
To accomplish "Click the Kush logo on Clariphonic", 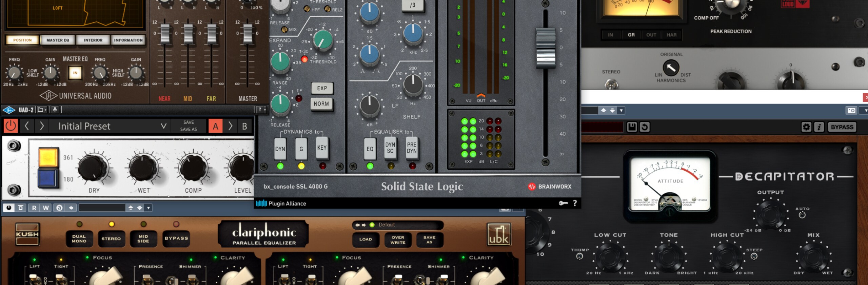I will pos(27,234).
